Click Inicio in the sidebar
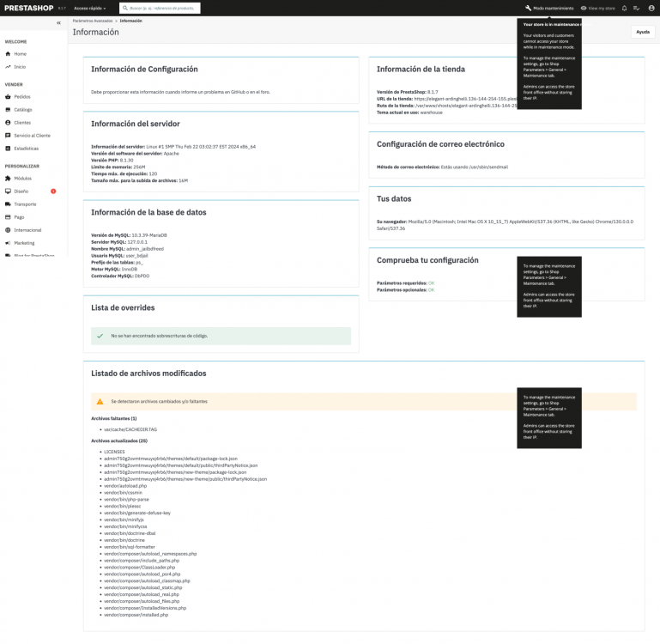 click(20, 67)
